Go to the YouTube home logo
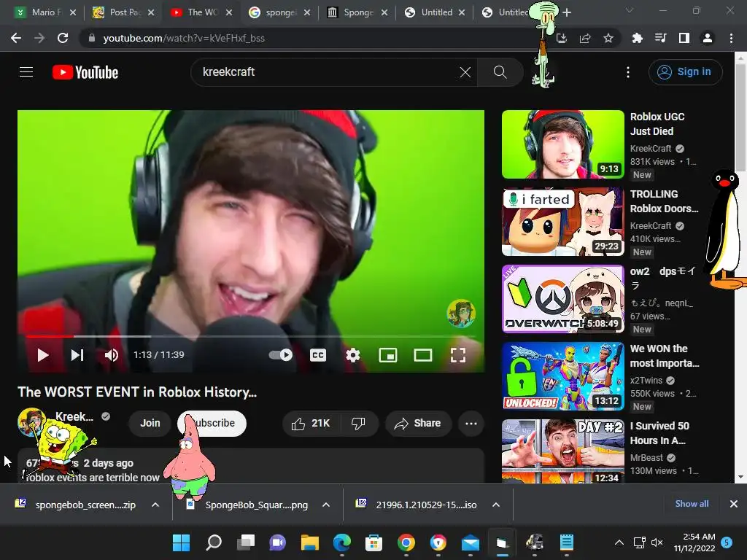This screenshot has width=747, height=560. click(85, 72)
